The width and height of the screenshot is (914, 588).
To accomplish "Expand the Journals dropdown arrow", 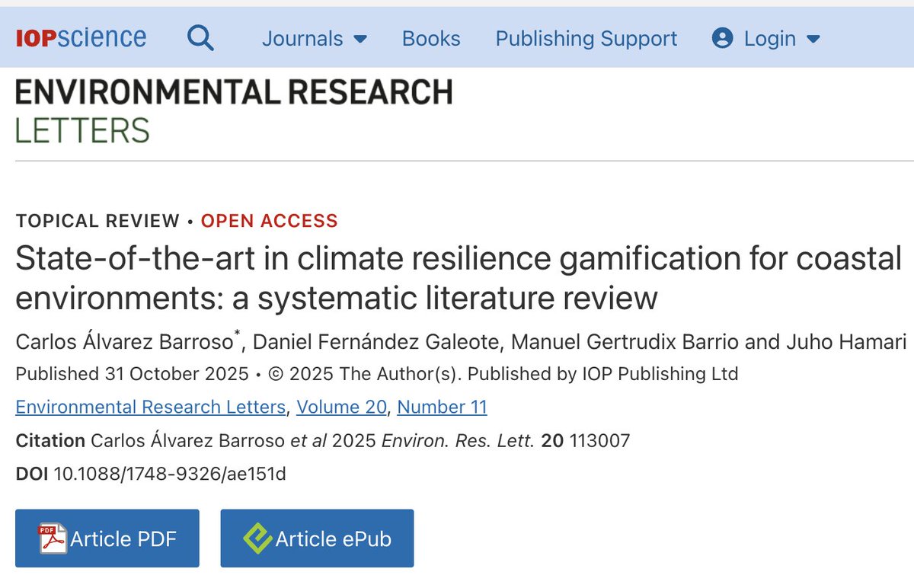I will (x=361, y=39).
